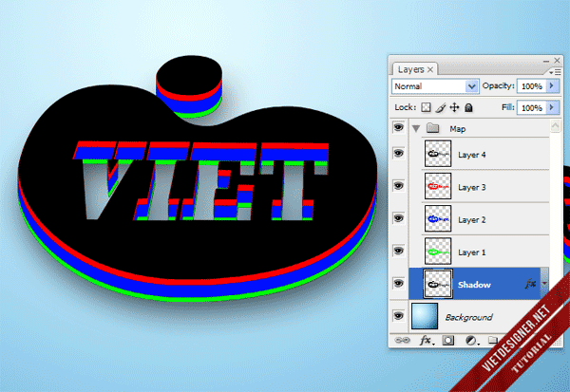
Task: Select the Layer 2 name
Action: point(471,220)
